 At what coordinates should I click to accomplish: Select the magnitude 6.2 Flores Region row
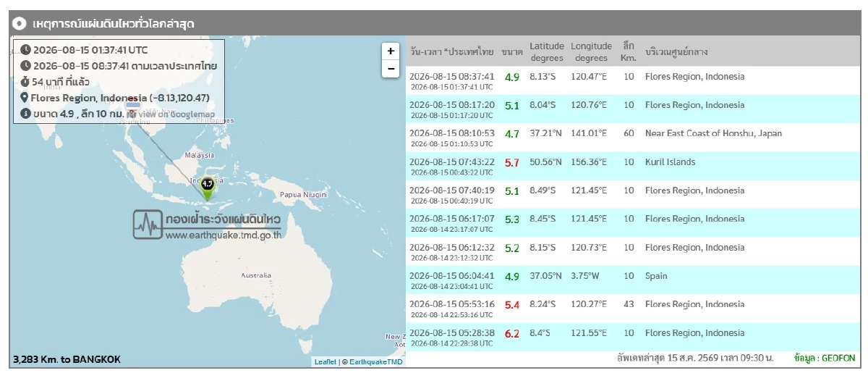pos(631,337)
